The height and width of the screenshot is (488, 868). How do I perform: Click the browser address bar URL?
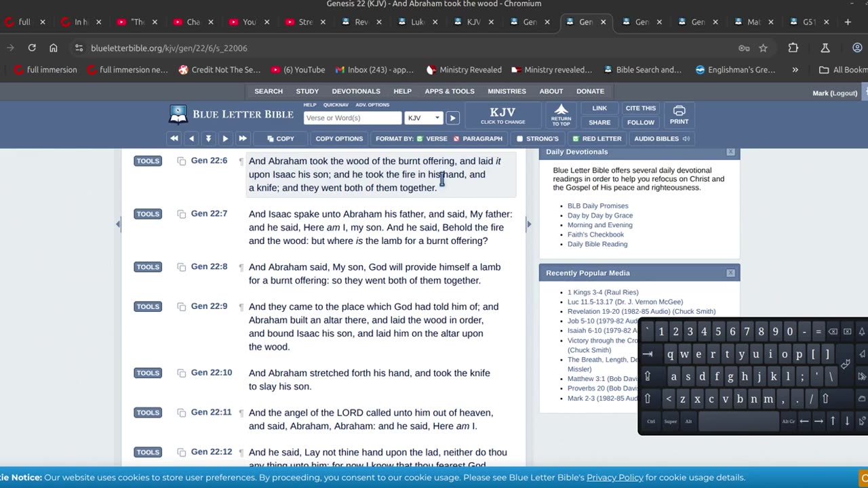169,48
